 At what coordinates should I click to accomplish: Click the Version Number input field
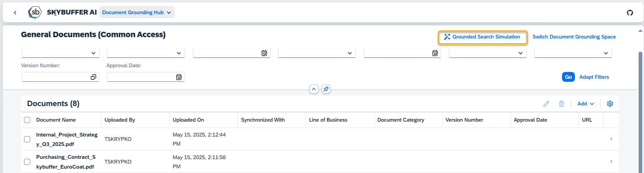pos(60,77)
